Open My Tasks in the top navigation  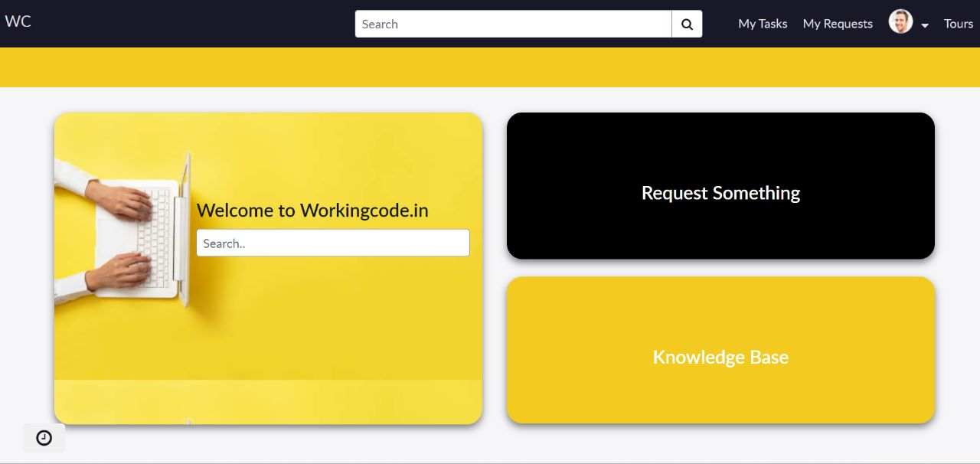click(763, 24)
